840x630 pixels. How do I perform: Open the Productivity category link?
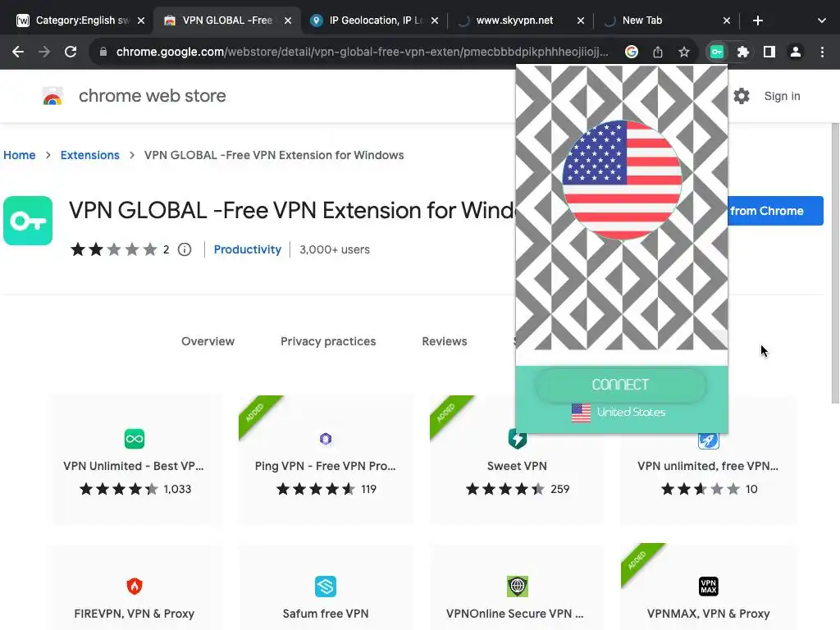click(248, 249)
